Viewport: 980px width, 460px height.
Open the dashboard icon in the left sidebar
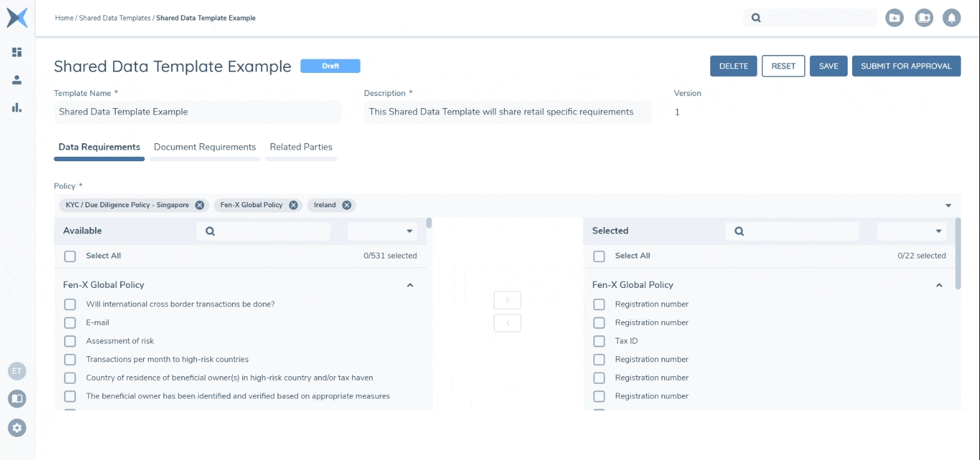(x=17, y=52)
